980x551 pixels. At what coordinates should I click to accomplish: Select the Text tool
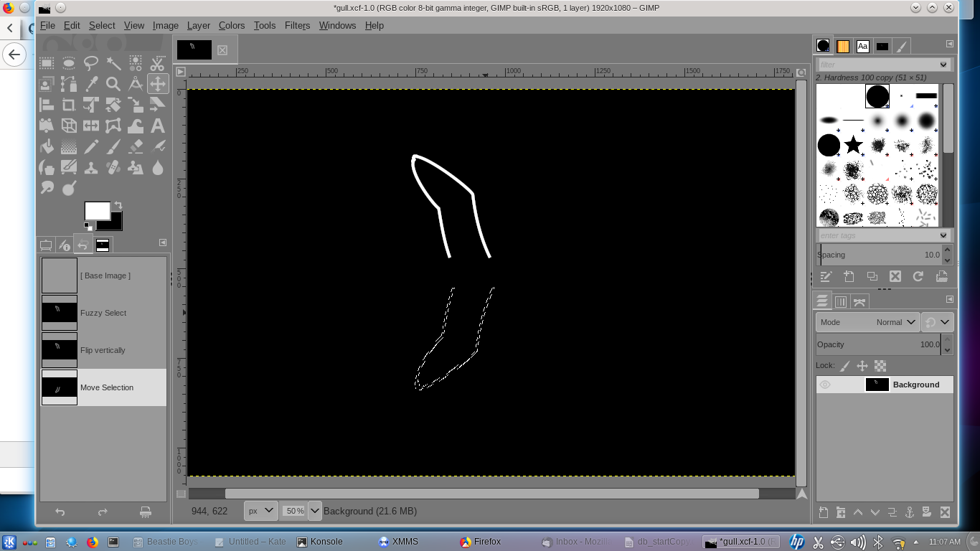tap(158, 126)
